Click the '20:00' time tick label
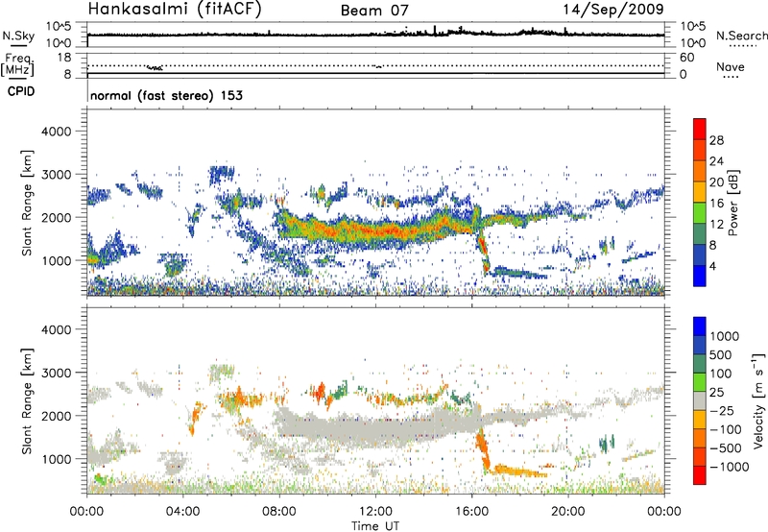The height and width of the screenshot is (532, 768). tap(567, 512)
